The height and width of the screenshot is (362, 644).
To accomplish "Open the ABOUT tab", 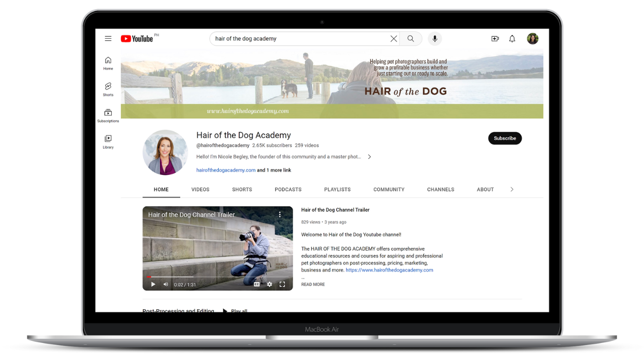I will point(486,190).
